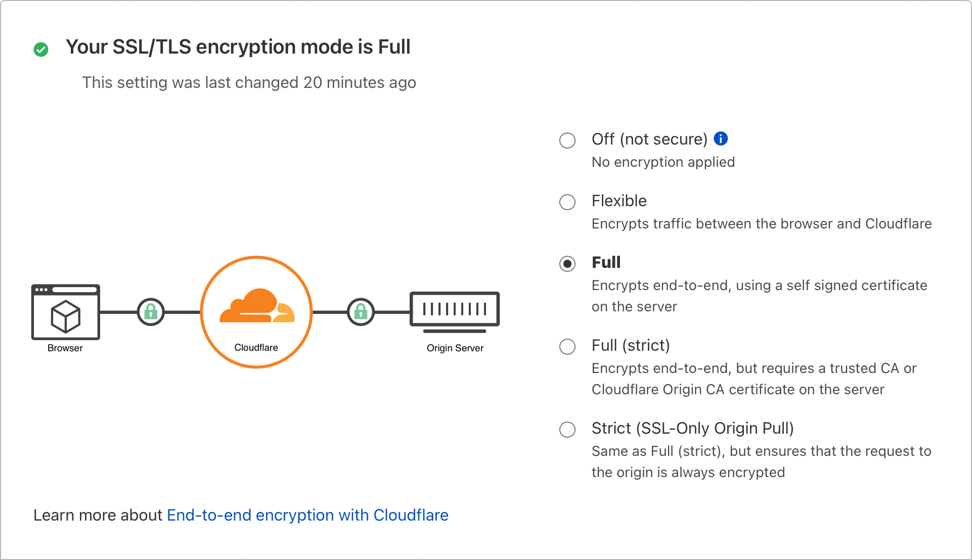Screen dimensions: 972x560
Task: Click the SSL/TLS encryption mode heading
Action: coord(239,46)
